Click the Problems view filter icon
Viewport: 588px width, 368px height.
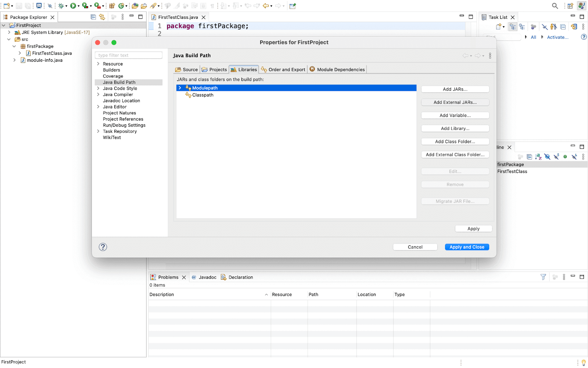[543, 277]
